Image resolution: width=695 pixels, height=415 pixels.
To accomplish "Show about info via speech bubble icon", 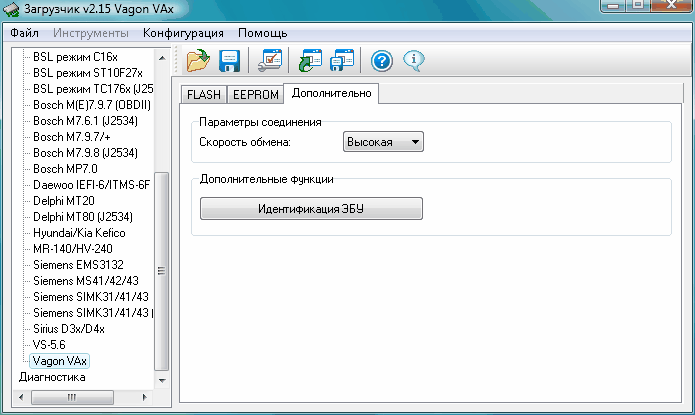I will pyautogui.click(x=414, y=61).
